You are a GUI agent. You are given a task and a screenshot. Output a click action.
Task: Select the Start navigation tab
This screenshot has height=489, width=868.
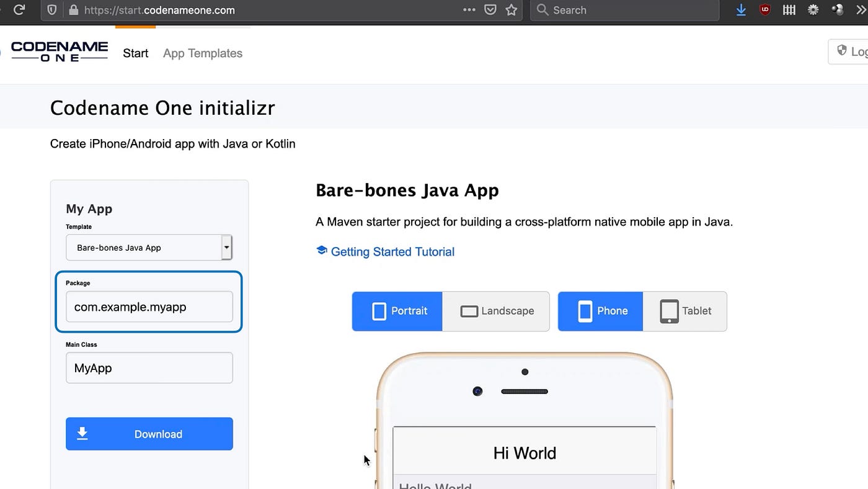coord(135,53)
